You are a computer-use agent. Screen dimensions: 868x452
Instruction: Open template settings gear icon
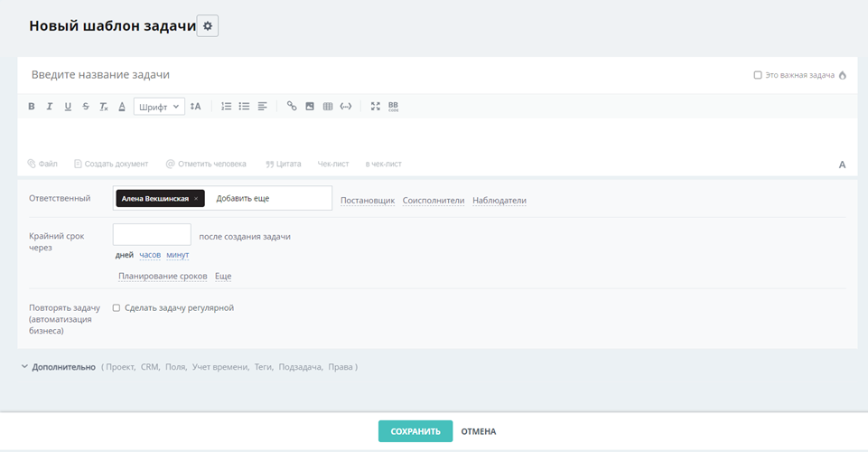pos(208,26)
